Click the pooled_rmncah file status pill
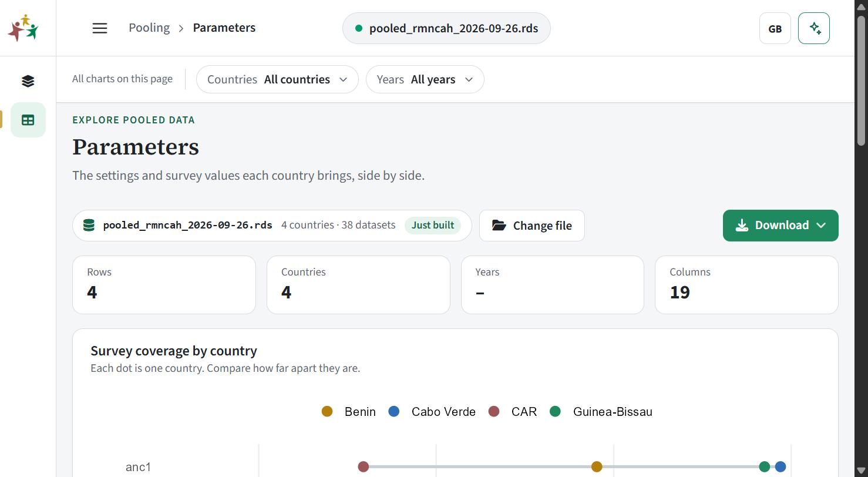This screenshot has width=868, height=477. point(446,28)
